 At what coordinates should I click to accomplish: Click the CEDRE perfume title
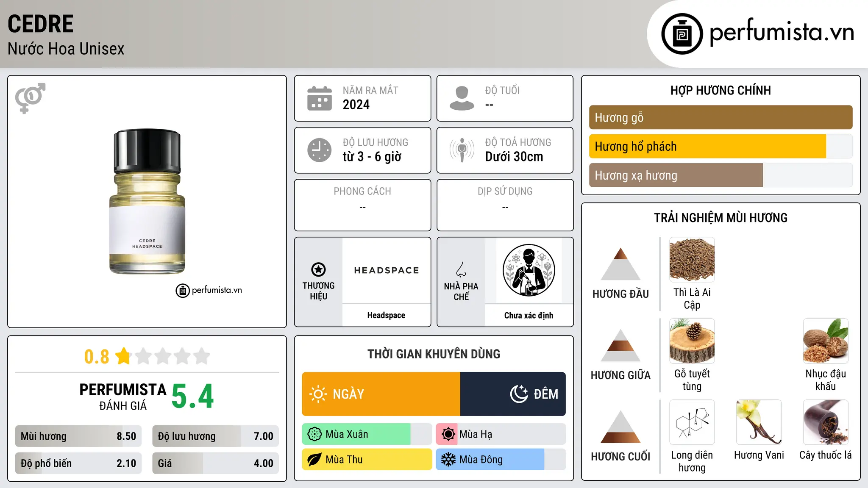41,24
